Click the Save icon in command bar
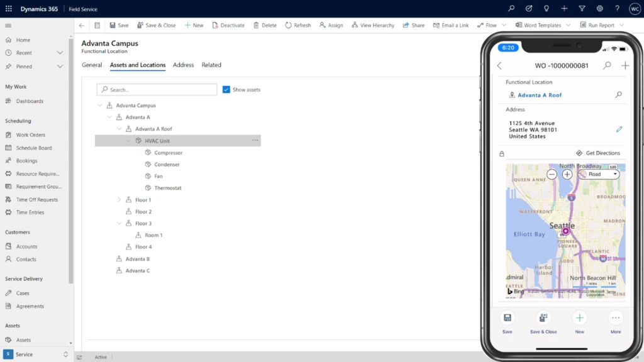 (113, 25)
